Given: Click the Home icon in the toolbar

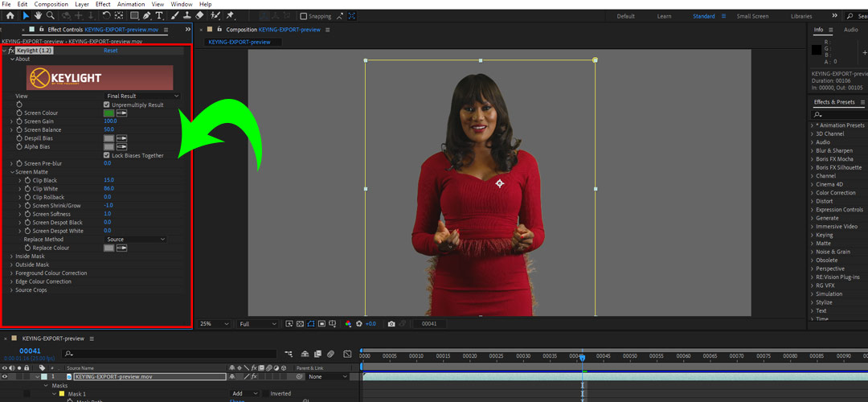Looking at the screenshot, I should tap(10, 15).
